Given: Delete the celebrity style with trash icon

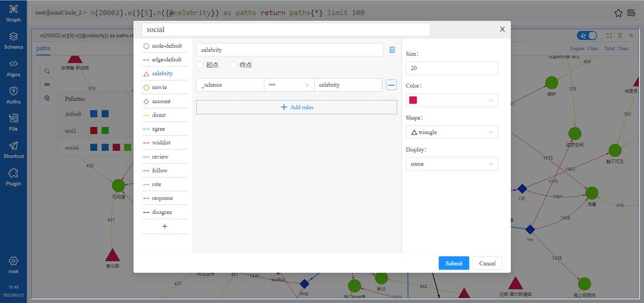Looking at the screenshot, I should [x=392, y=50].
